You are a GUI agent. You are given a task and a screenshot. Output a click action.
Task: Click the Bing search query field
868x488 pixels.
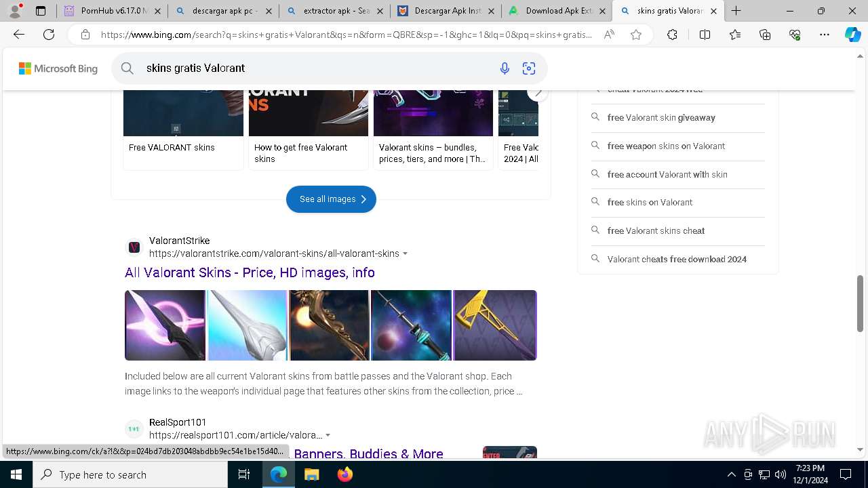(315, 68)
